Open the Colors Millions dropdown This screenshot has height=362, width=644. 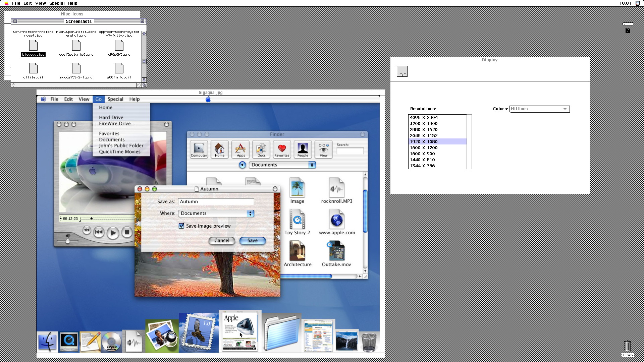pos(539,109)
